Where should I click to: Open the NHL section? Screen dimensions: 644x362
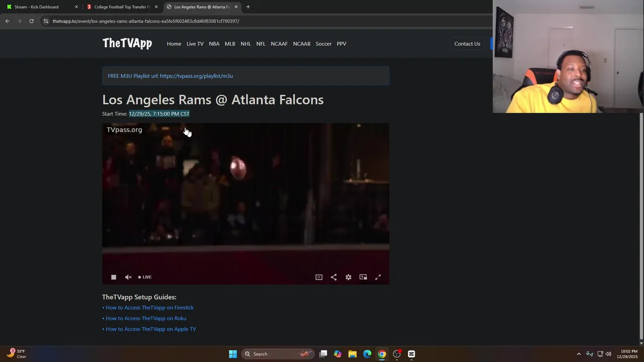click(246, 44)
